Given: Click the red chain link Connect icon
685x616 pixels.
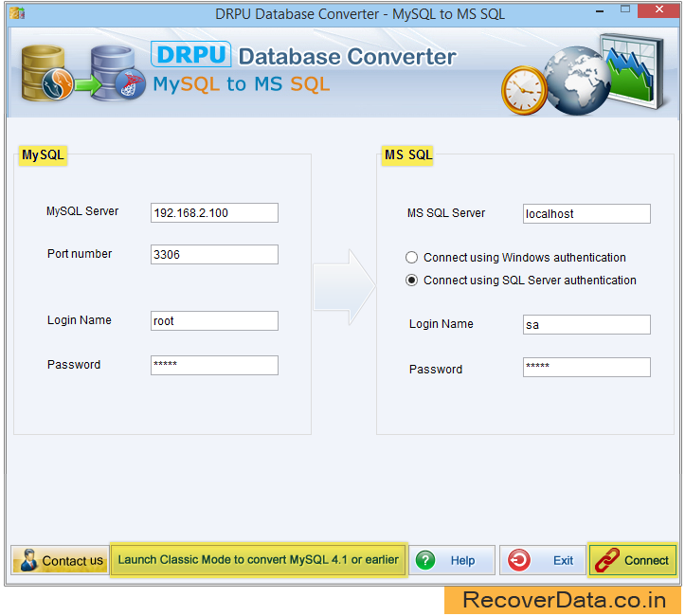Looking at the screenshot, I should click(607, 560).
